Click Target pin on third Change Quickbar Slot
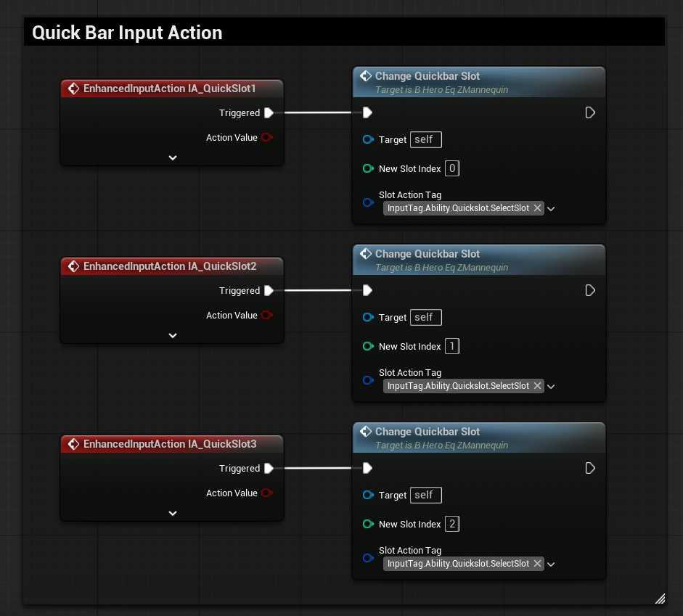The image size is (683, 616). (368, 495)
